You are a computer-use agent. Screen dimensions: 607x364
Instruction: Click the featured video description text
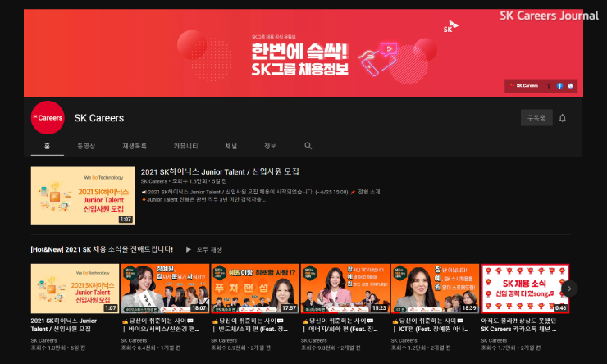pos(261,196)
